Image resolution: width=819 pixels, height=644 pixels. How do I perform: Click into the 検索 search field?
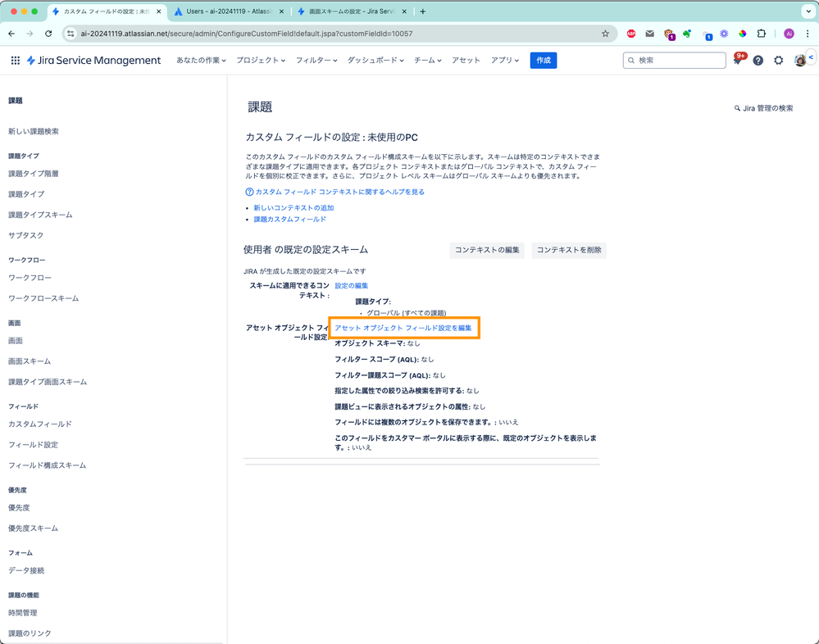coord(672,60)
